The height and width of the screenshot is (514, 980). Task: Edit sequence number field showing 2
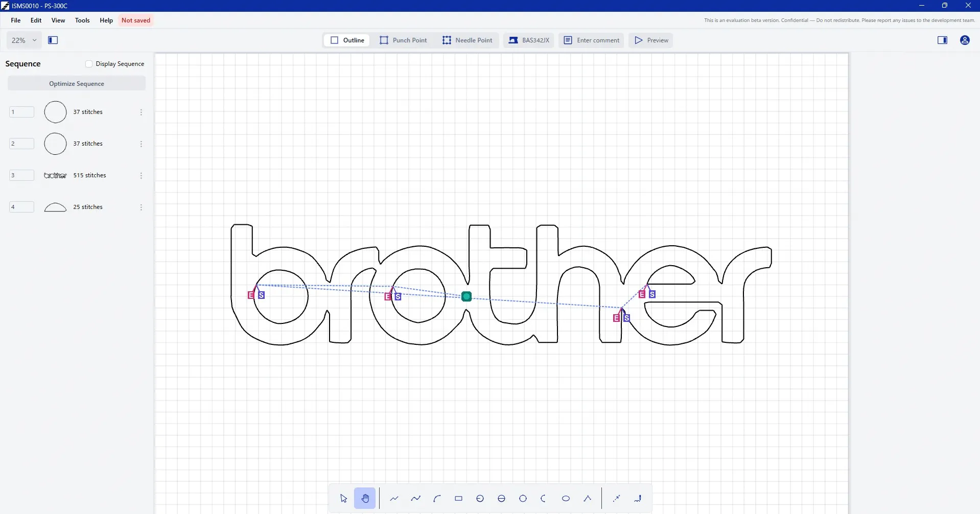click(21, 144)
